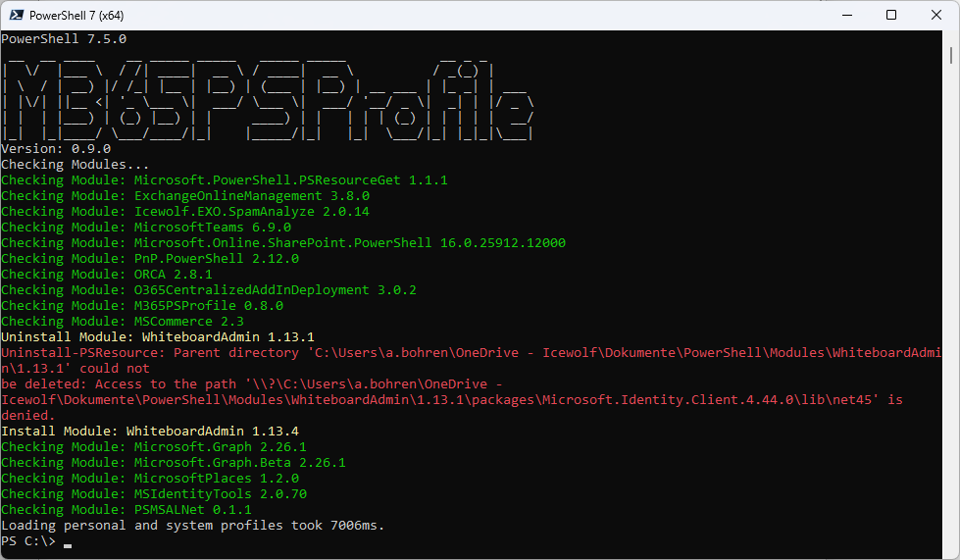Maximize the PowerShell 7 window

(x=891, y=15)
